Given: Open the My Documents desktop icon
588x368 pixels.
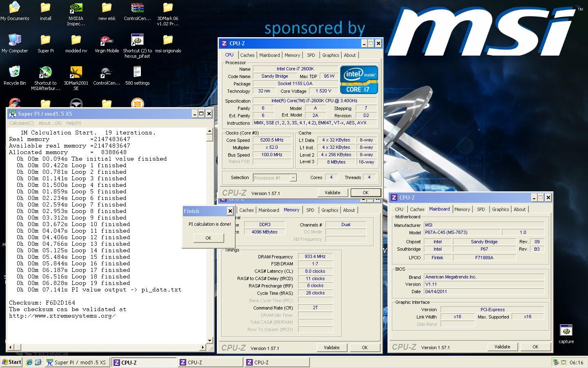Looking at the screenshot, I should coord(15,11).
